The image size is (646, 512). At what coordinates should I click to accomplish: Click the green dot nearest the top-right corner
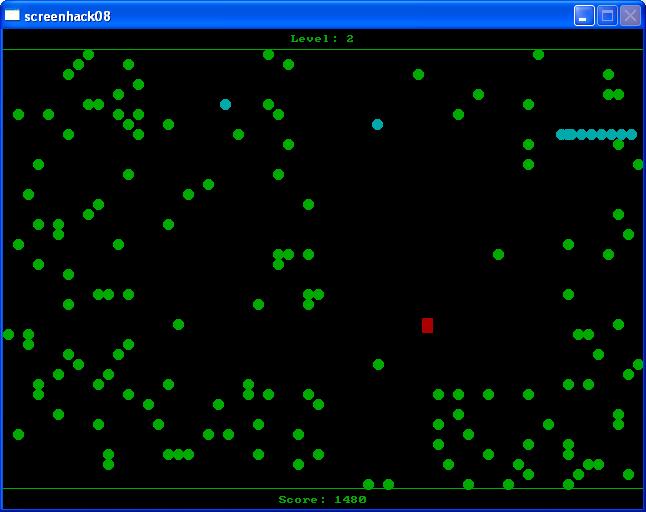click(608, 74)
